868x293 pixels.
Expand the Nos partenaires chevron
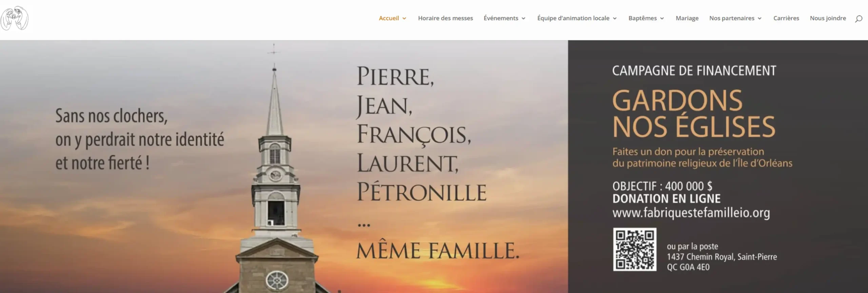pos(759,19)
